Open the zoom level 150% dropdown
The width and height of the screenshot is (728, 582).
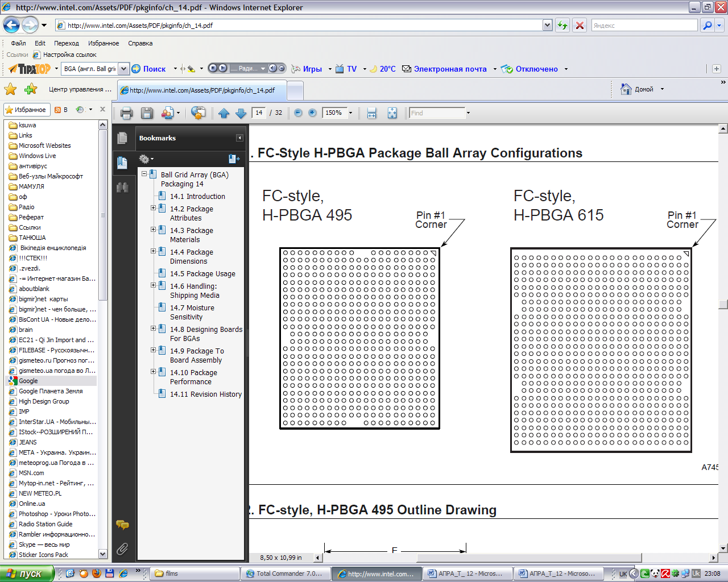[x=350, y=113]
